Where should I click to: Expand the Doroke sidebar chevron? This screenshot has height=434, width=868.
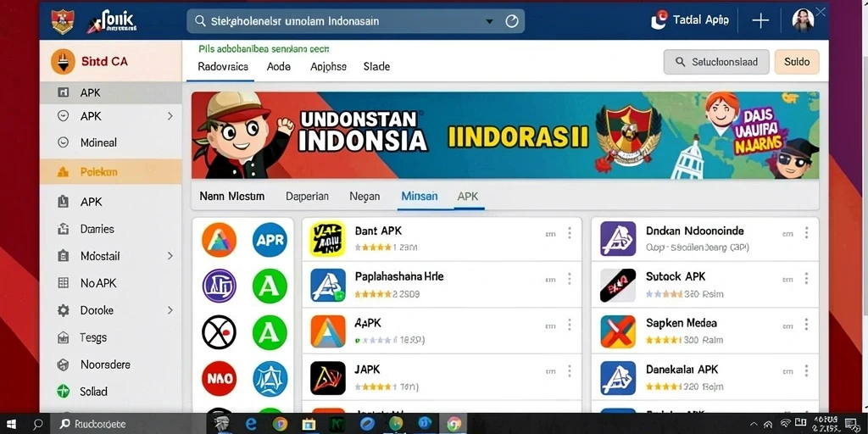click(x=170, y=310)
